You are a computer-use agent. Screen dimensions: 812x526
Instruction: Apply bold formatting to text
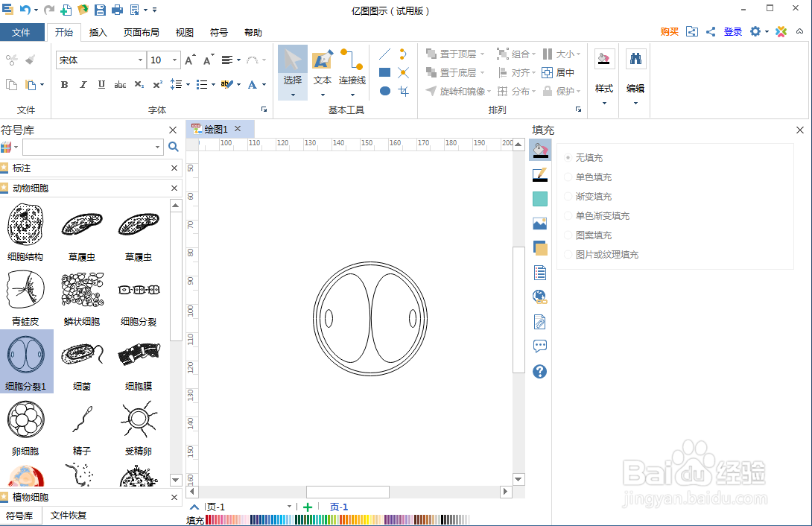[x=64, y=85]
